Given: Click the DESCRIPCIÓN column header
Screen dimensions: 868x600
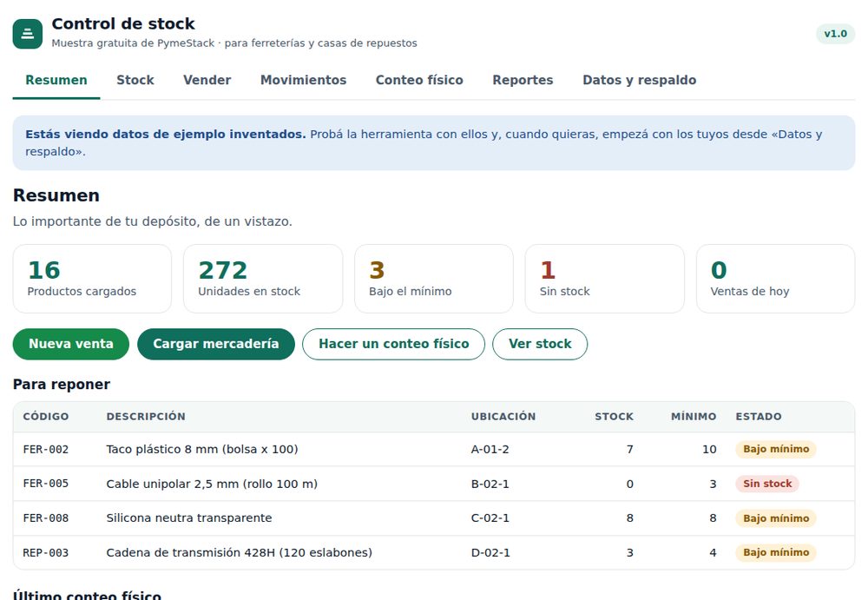Looking at the screenshot, I should coord(146,417).
